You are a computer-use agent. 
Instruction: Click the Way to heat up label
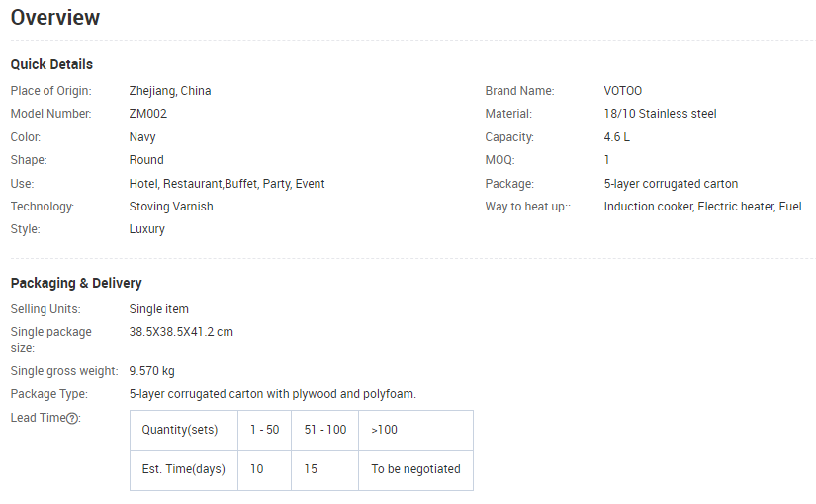(x=528, y=207)
